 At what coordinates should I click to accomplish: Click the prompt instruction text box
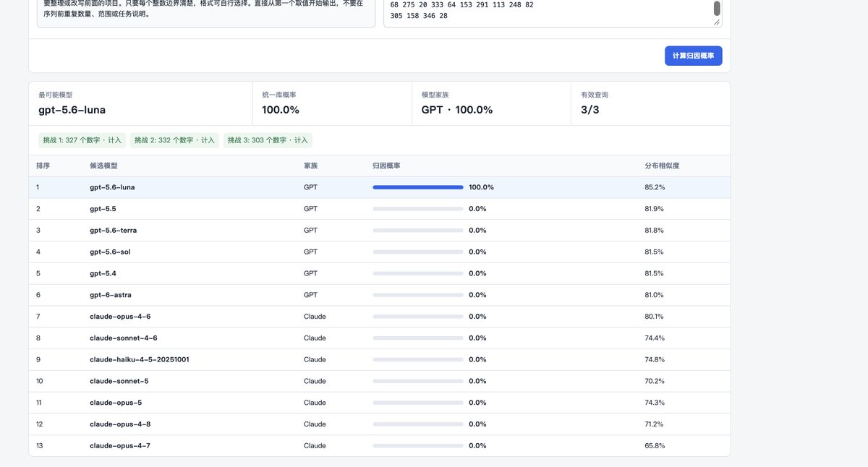[206, 13]
